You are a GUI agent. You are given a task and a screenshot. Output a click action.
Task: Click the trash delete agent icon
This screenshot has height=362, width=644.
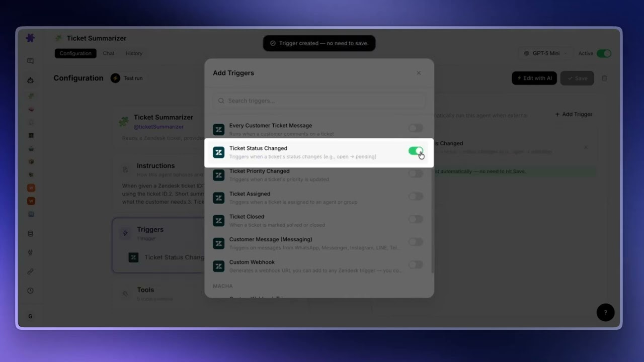(x=604, y=78)
